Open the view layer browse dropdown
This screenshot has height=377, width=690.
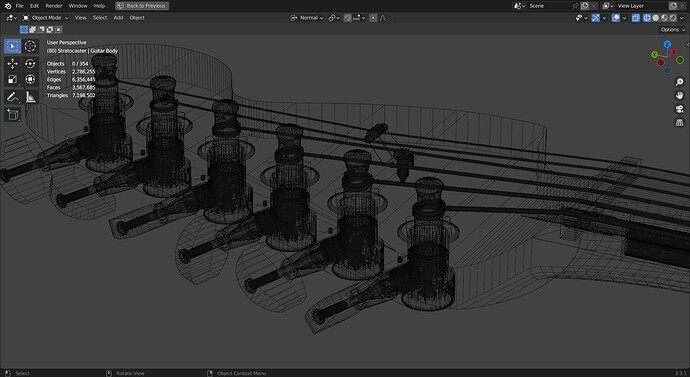coord(608,6)
